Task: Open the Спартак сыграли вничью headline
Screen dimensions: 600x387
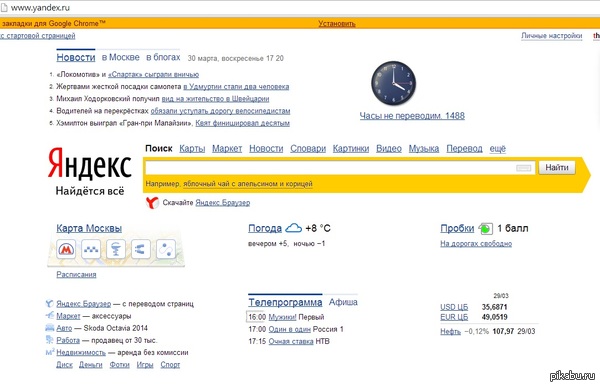Action: coord(153,75)
